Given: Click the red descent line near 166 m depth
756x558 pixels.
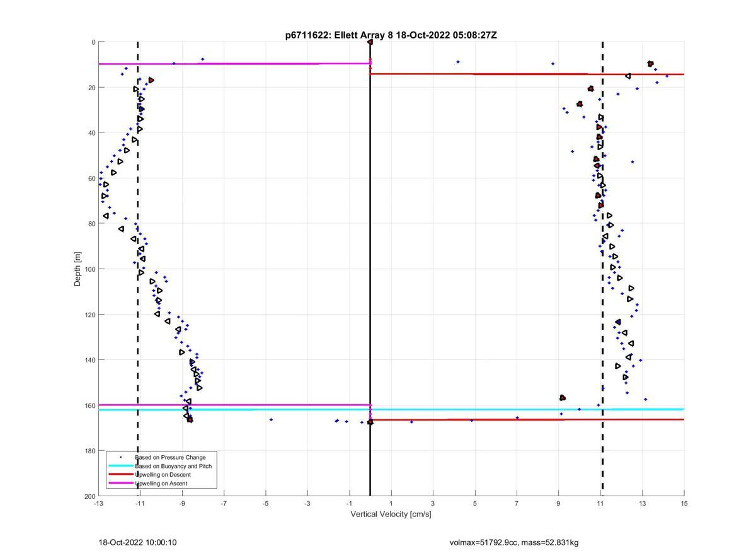Looking at the screenshot, I should [527, 419].
